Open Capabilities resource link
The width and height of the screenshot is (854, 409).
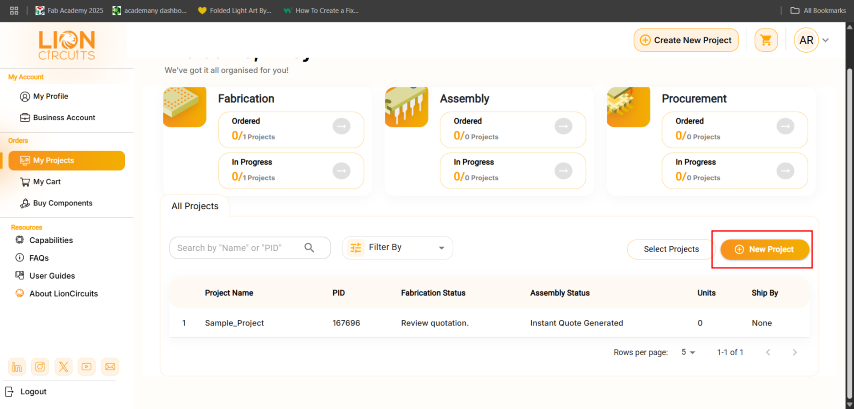coord(44,240)
